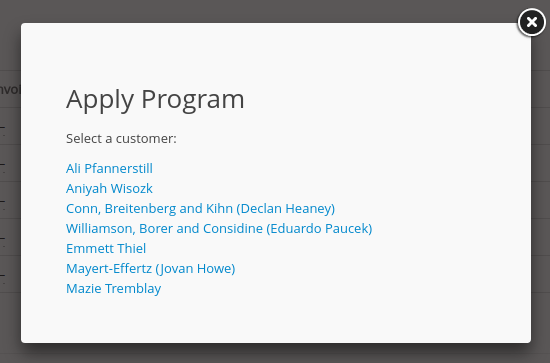Apply program to Mazie Tremblay
550x363 pixels.
coord(113,288)
